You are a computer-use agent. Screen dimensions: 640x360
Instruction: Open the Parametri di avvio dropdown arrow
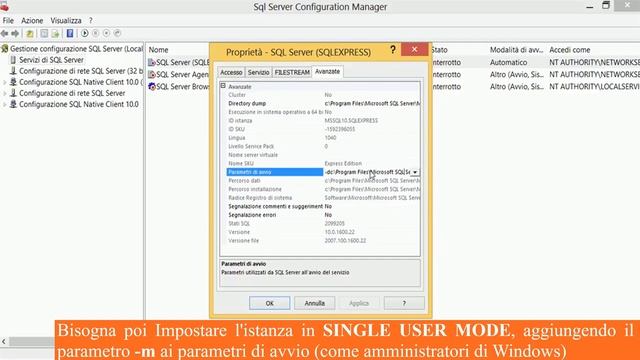click(x=415, y=172)
